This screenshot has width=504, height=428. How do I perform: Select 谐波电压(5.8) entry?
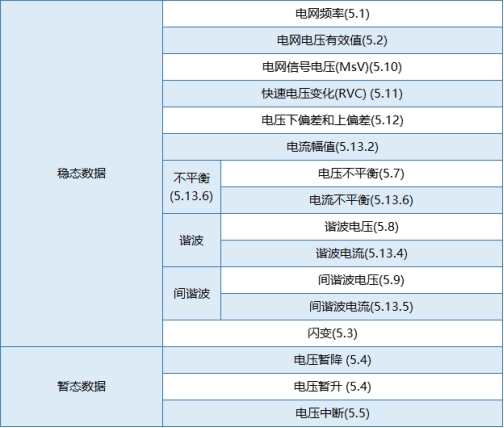tap(362, 227)
